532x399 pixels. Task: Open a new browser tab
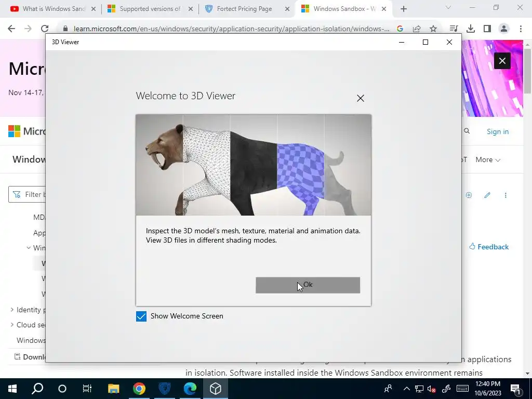pyautogui.click(x=403, y=9)
